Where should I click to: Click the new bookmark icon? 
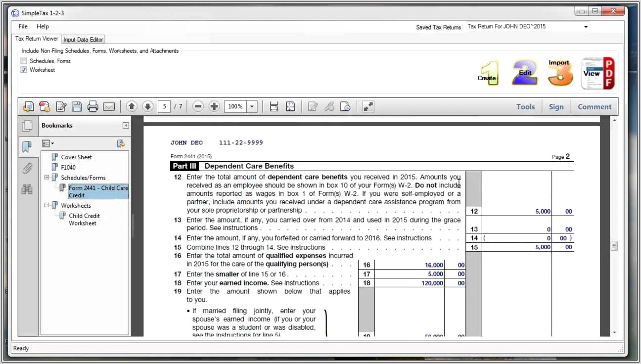pos(121,143)
